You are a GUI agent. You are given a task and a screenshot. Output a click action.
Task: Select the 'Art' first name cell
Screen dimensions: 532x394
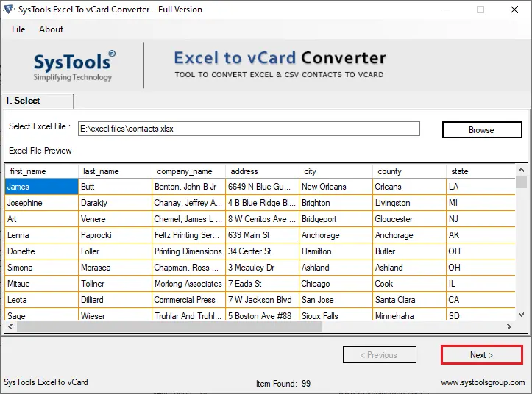[x=42, y=219]
